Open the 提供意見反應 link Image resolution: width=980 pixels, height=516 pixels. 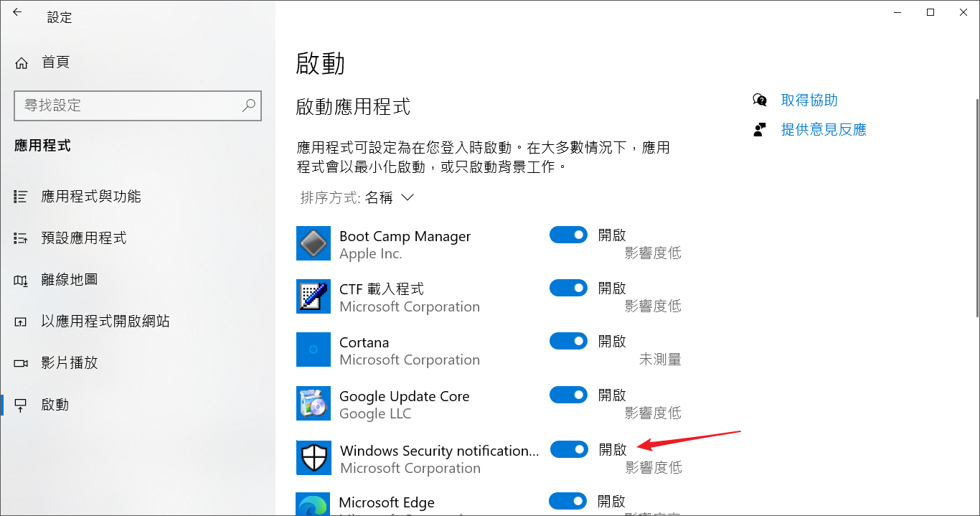(x=824, y=129)
